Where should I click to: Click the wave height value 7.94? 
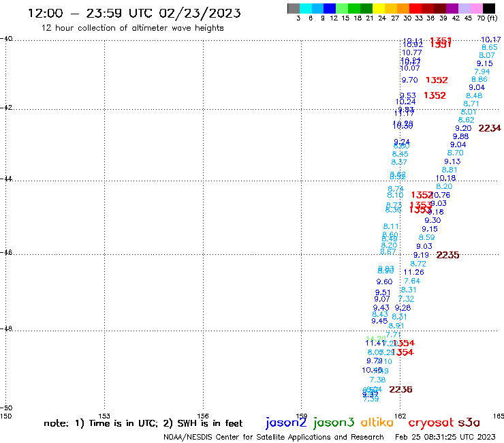482,72
